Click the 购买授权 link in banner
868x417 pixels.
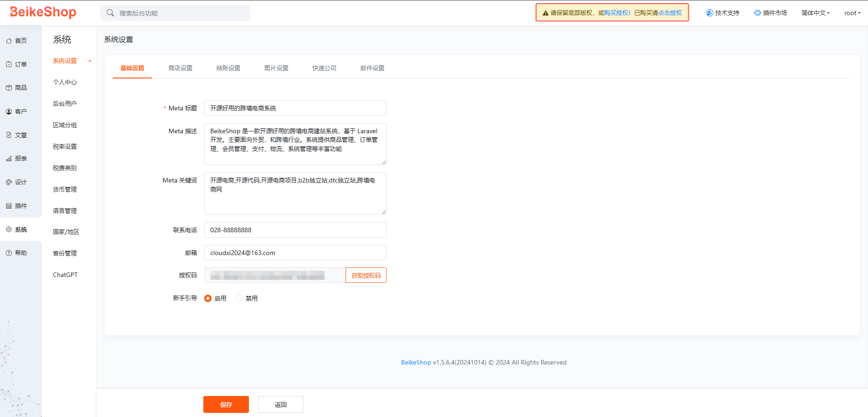(x=616, y=13)
